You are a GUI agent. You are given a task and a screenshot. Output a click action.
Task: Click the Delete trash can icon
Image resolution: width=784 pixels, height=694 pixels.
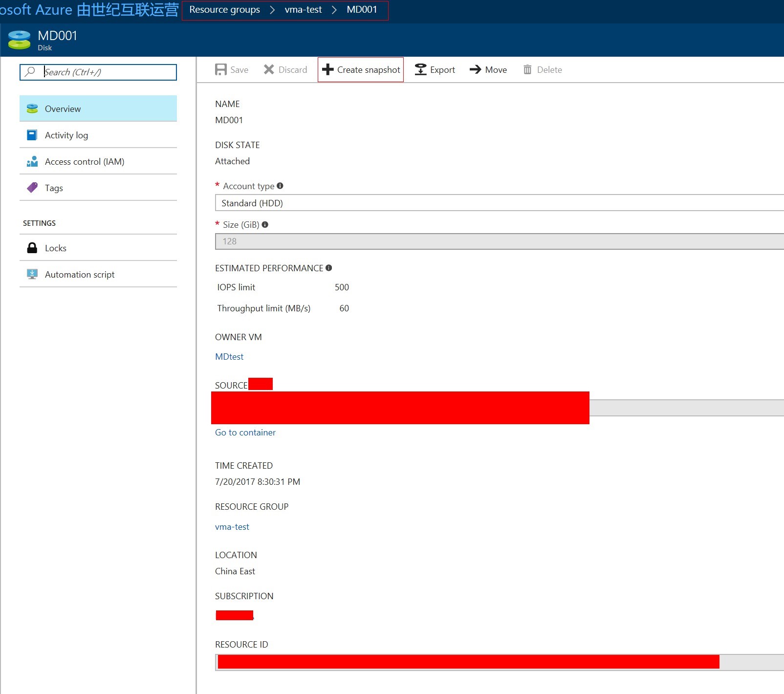(x=527, y=70)
